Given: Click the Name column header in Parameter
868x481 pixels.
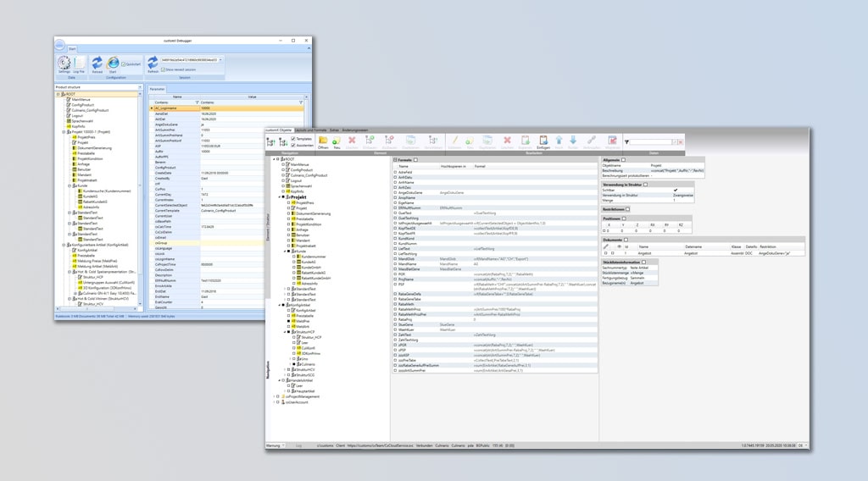Looking at the screenshot, I should [x=176, y=97].
